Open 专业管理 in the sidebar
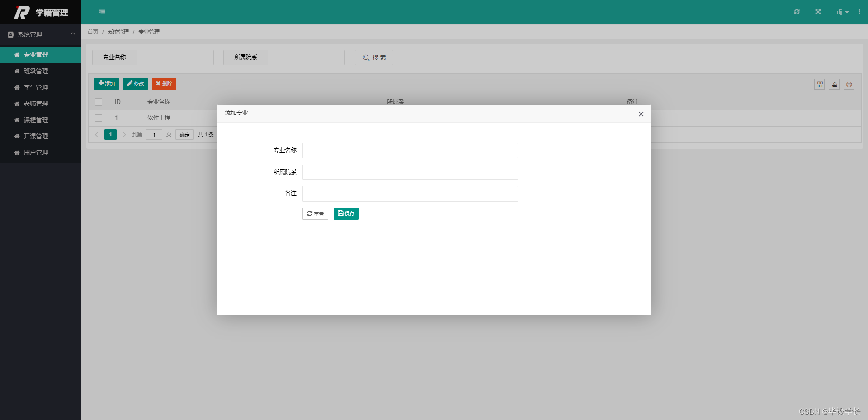 click(41, 55)
